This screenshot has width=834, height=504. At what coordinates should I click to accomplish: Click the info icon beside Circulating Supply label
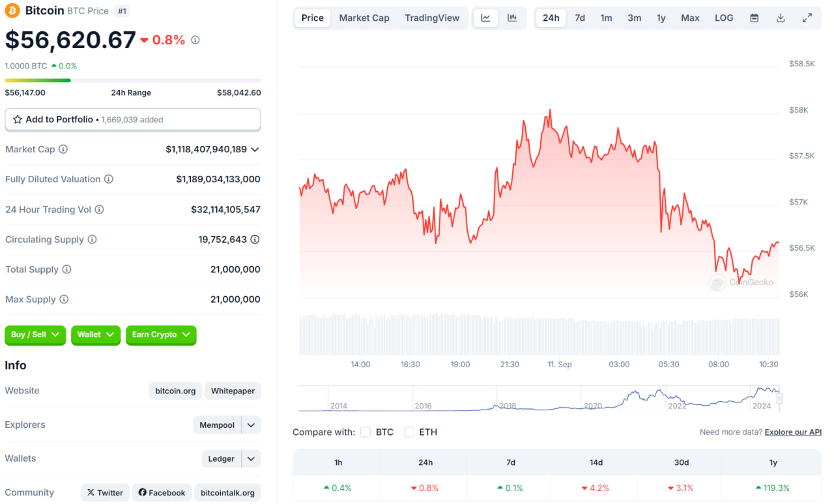[x=92, y=240]
